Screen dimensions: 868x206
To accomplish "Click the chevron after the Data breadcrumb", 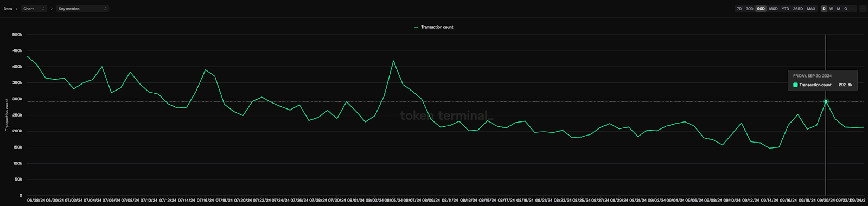I will tap(16, 9).
